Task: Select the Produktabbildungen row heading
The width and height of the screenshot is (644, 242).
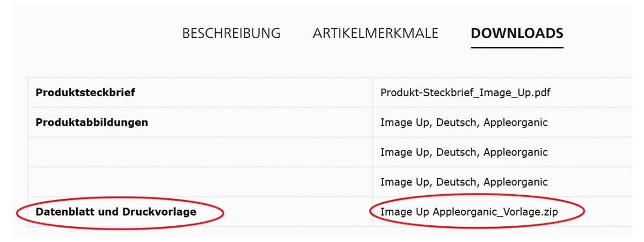Action: click(x=92, y=123)
